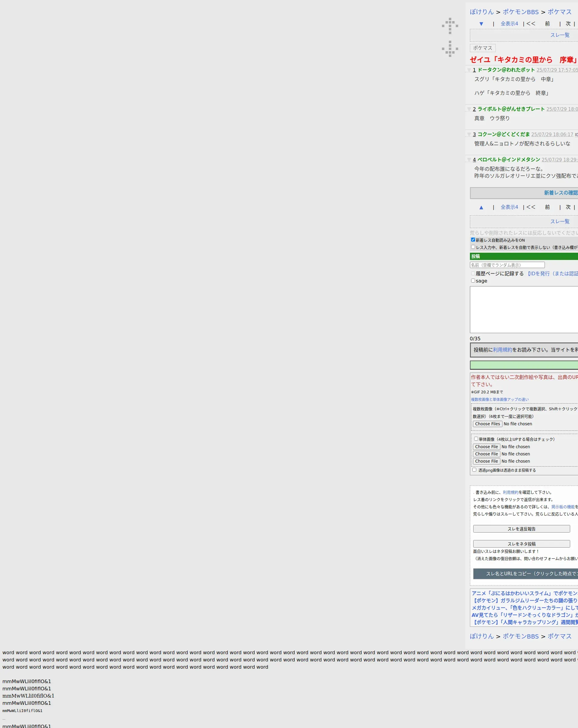Expand the gray triangle beside post 3

pos(469,134)
